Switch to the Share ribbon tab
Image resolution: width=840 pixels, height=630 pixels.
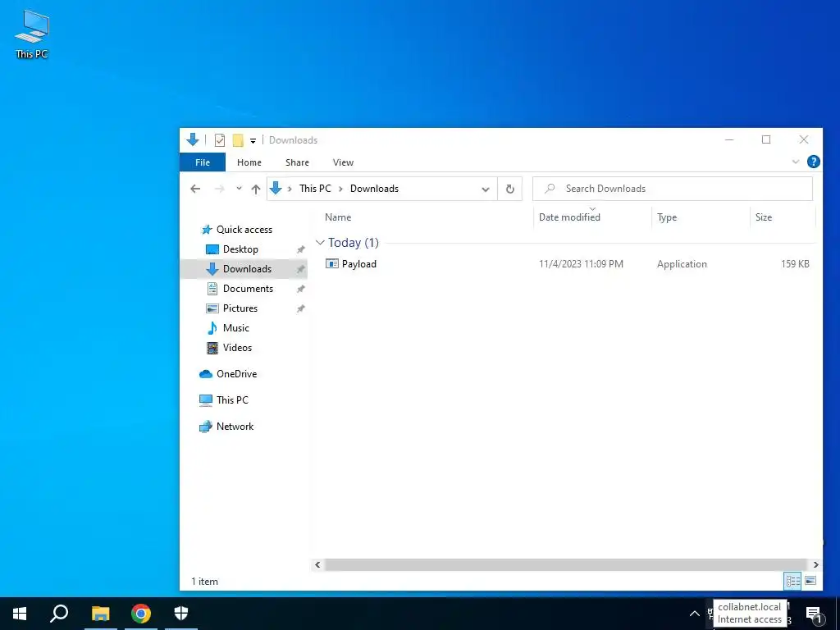[x=297, y=162]
